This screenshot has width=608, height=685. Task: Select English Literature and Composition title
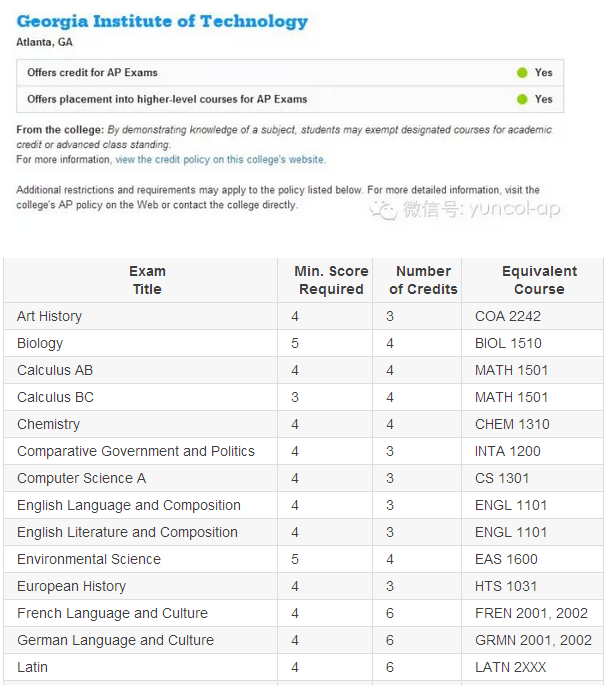pos(128,533)
